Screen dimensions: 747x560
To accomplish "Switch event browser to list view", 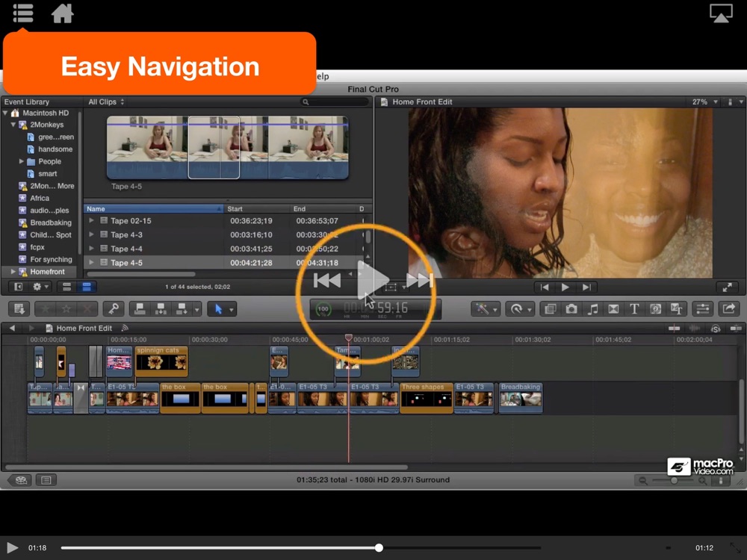I will tap(87, 287).
